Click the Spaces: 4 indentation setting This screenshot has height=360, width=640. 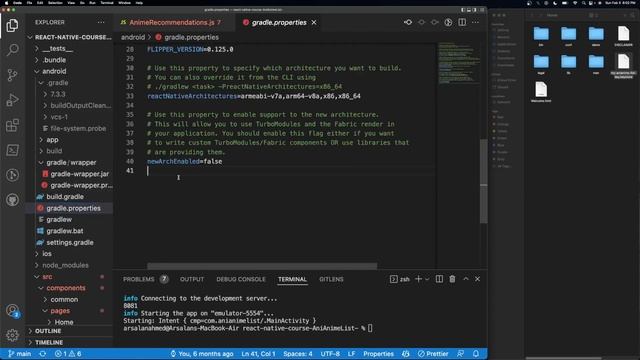pyautogui.click(x=298, y=354)
